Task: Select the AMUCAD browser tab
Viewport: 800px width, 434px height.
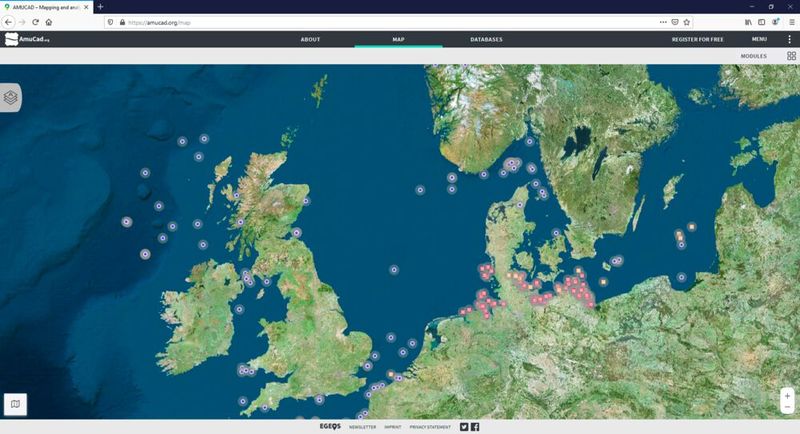Action: (47, 7)
